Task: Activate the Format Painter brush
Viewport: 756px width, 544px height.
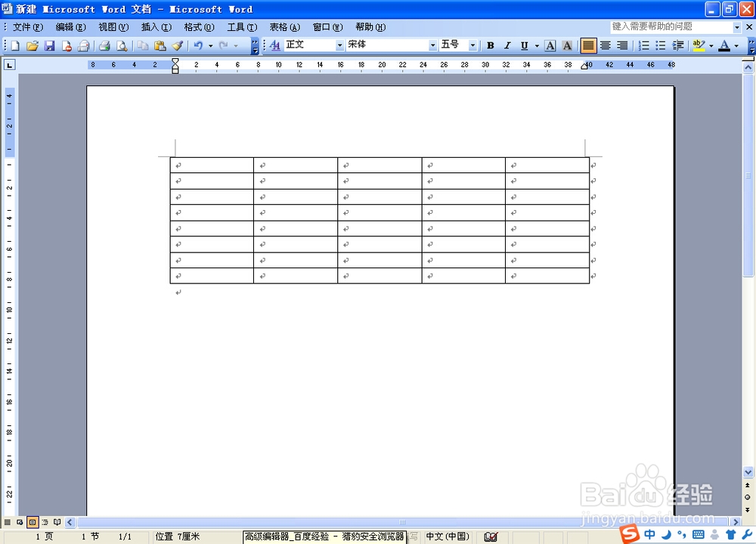Action: tap(178, 46)
